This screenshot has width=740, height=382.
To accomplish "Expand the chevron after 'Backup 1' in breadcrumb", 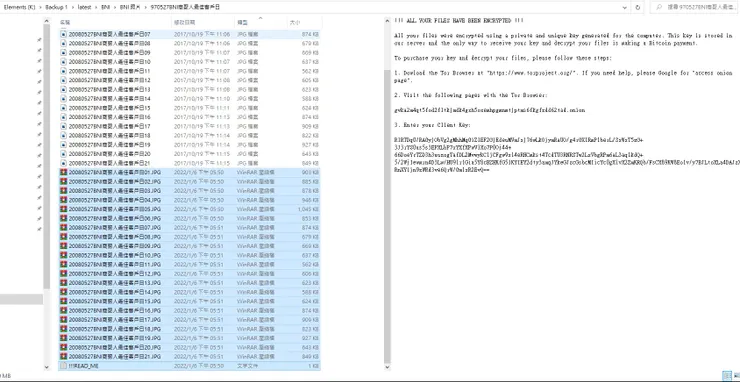I will click(x=72, y=7).
